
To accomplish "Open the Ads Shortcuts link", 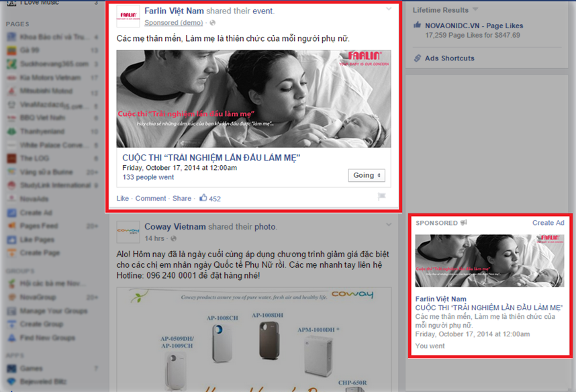I will (450, 58).
